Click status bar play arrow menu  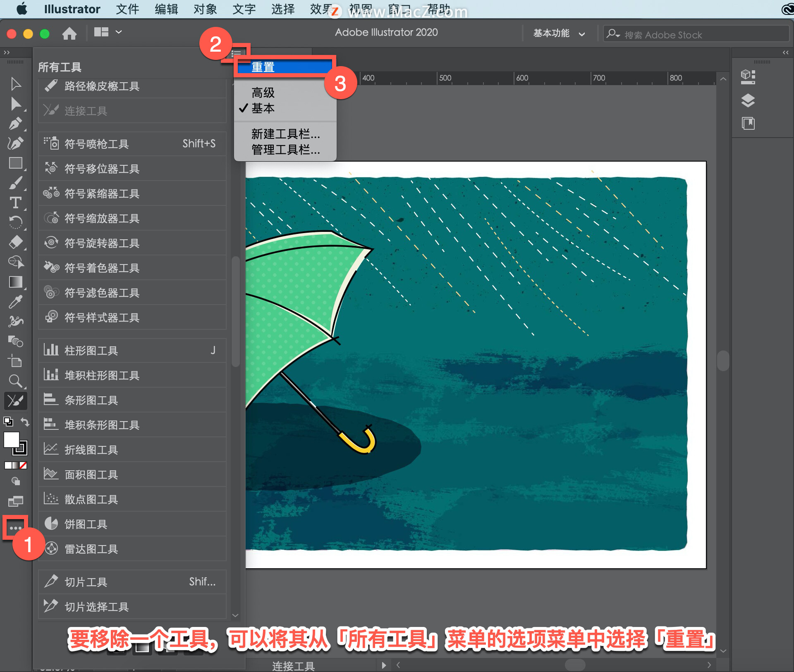[x=384, y=665]
